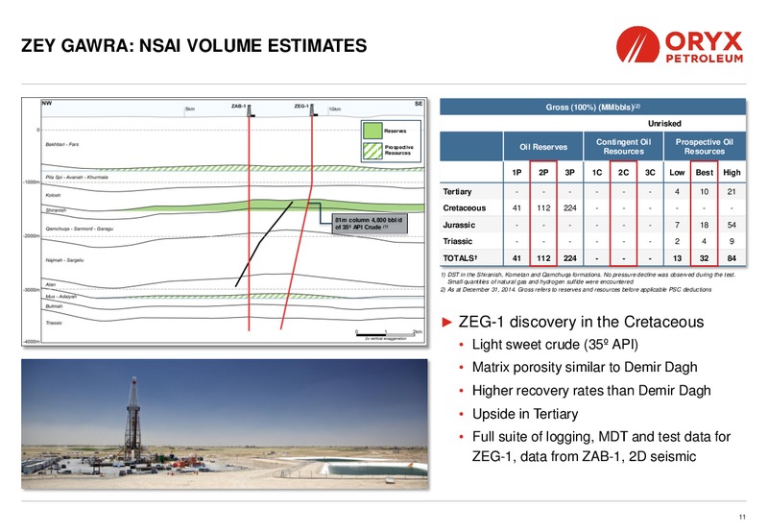The image size is (768, 532).
Task: Select the 1P column header
Action: point(516,173)
